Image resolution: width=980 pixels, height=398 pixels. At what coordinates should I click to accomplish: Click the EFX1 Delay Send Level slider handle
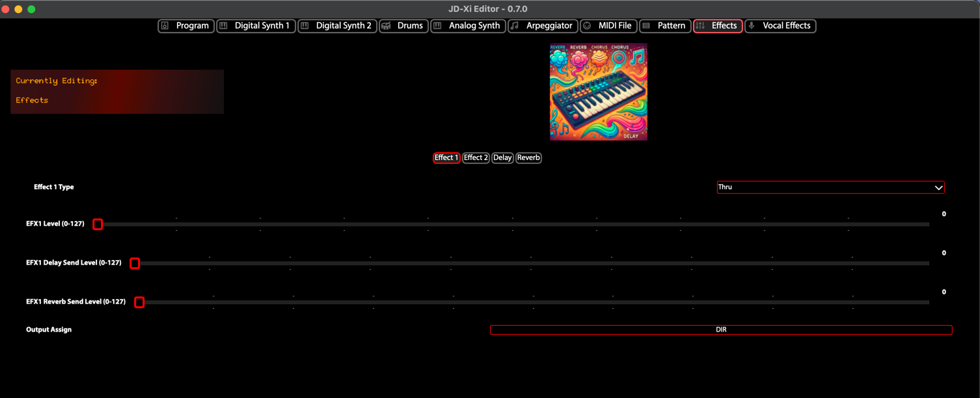pyautogui.click(x=135, y=263)
